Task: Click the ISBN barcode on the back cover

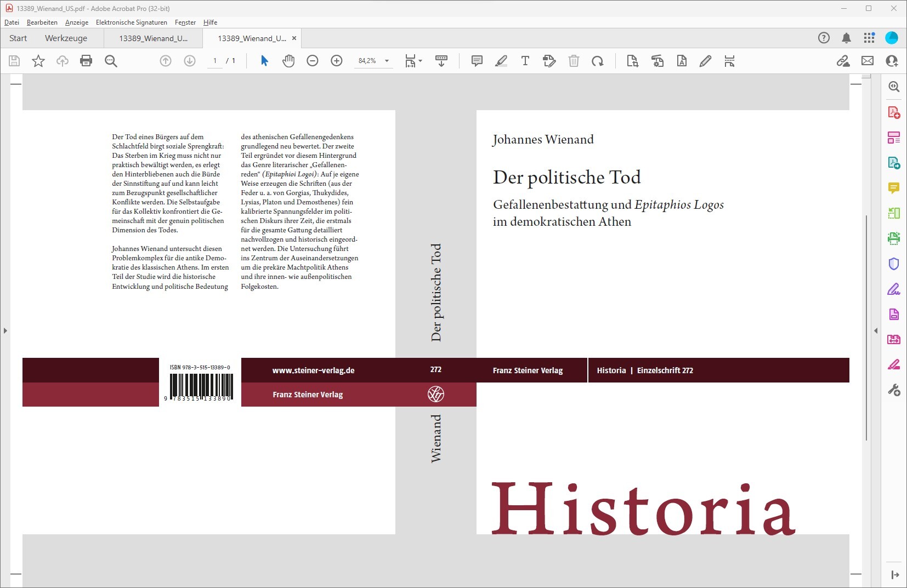Action: [x=200, y=387]
